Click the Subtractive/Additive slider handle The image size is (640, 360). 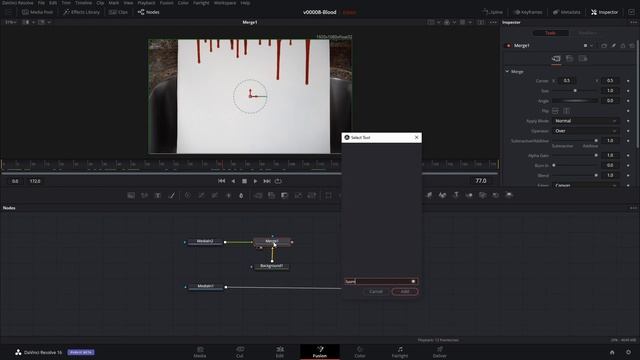pyautogui.click(x=596, y=140)
